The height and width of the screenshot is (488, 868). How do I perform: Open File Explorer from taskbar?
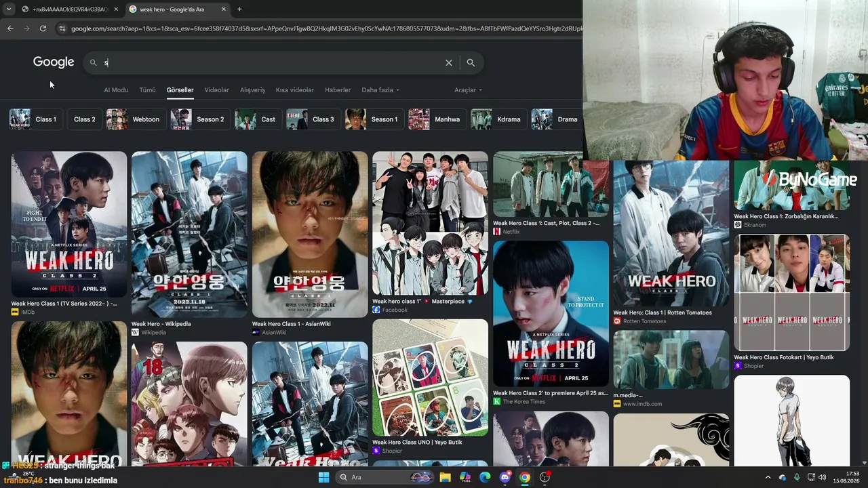point(445,477)
